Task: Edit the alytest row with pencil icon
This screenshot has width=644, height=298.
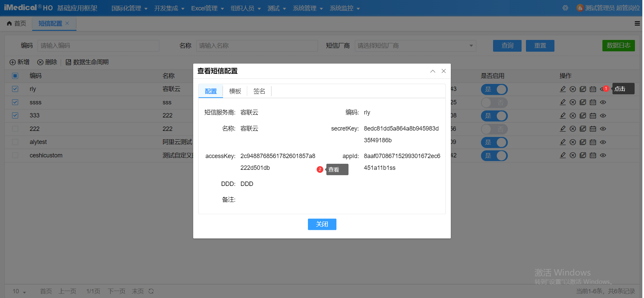Action: click(563, 142)
